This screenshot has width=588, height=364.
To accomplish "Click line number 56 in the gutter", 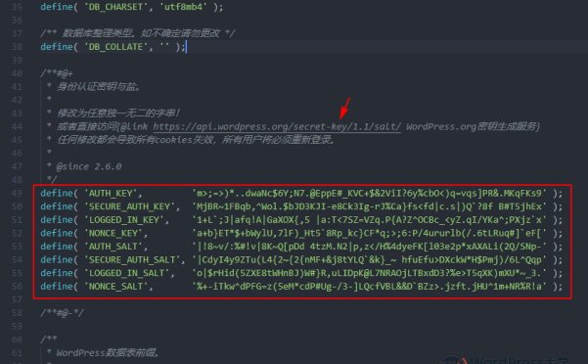I will 17,287.
